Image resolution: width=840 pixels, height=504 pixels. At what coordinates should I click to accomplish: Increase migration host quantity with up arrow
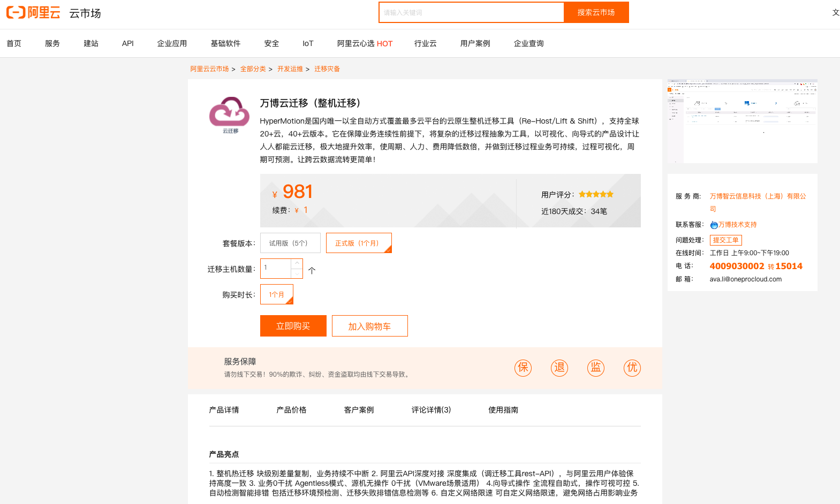pos(297,263)
